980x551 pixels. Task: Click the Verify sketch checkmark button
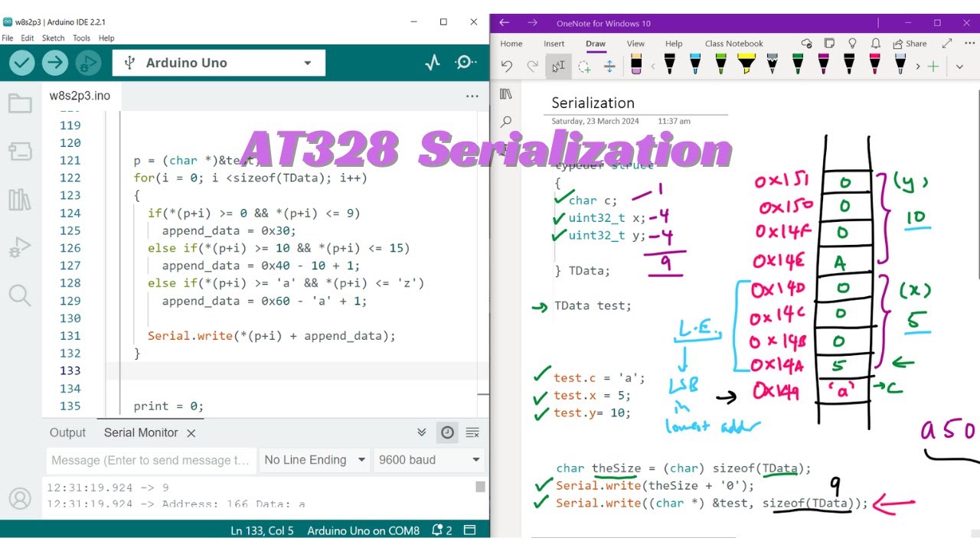click(x=22, y=63)
